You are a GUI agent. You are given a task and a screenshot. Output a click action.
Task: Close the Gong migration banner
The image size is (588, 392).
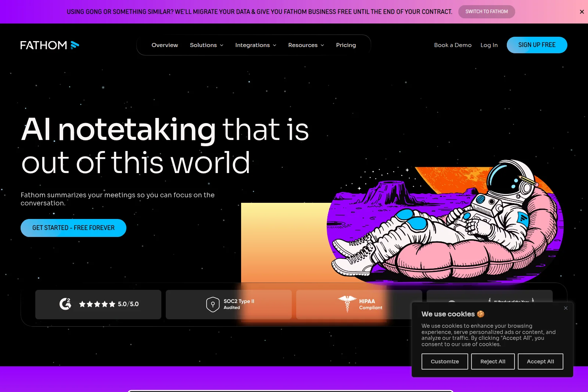[582, 11]
